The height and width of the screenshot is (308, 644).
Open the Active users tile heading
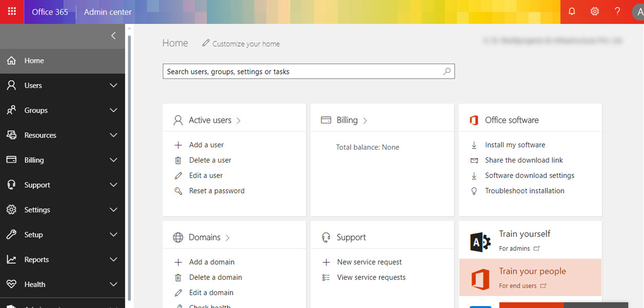(215, 120)
